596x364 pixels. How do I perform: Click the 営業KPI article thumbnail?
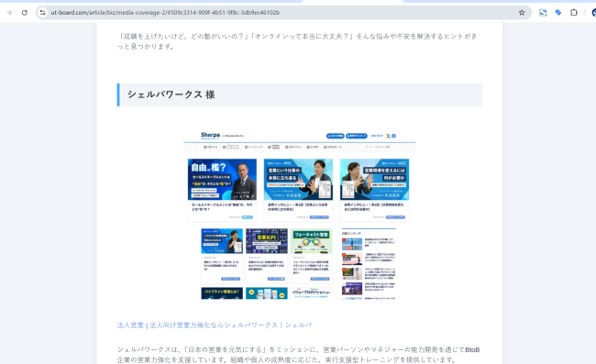tap(267, 241)
